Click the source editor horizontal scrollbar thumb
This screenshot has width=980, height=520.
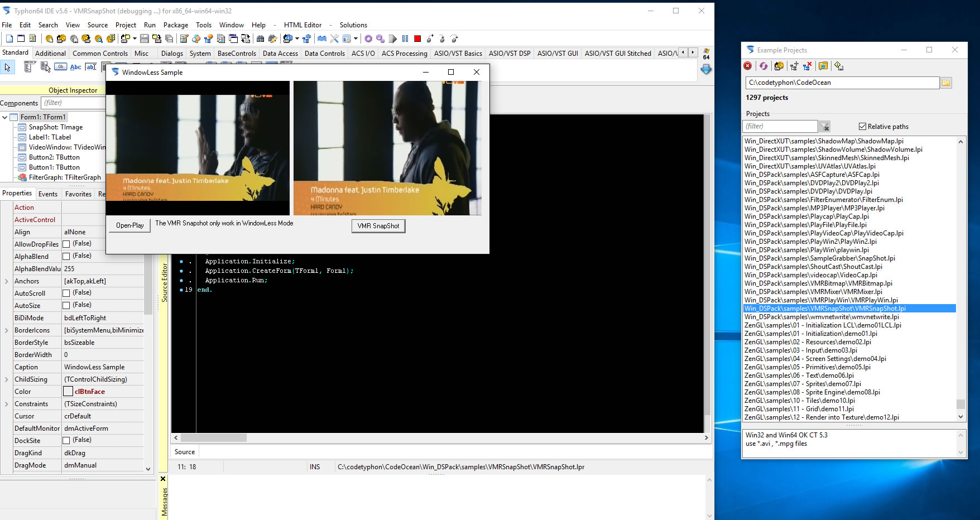(213, 438)
